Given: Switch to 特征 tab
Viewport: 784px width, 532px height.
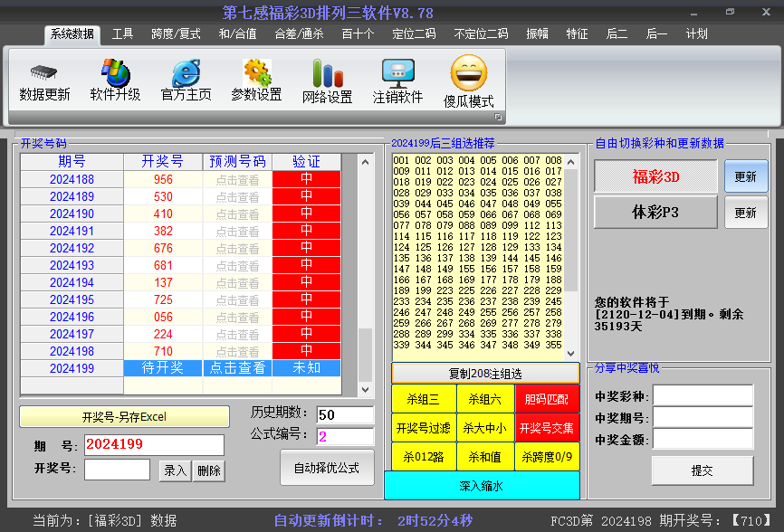Looking at the screenshot, I should tap(577, 34).
